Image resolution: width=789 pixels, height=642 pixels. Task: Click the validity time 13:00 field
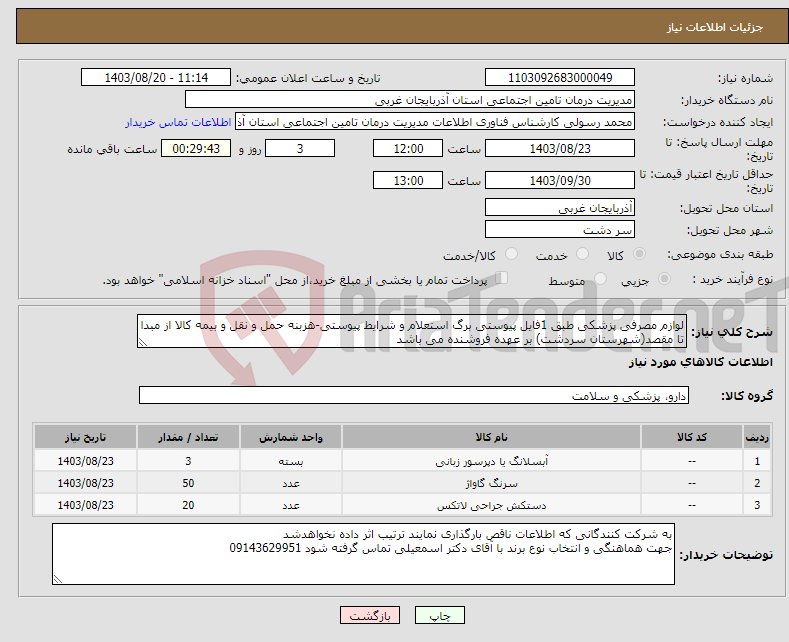point(408,180)
